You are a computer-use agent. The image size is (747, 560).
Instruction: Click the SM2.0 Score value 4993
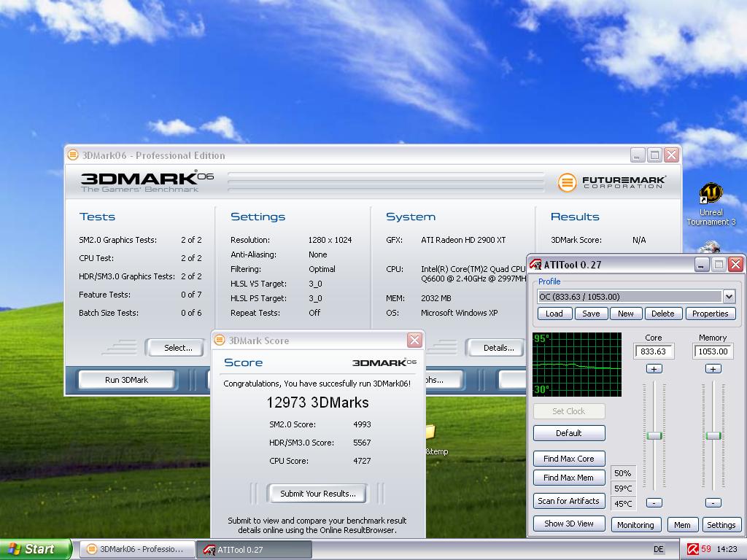click(x=362, y=424)
